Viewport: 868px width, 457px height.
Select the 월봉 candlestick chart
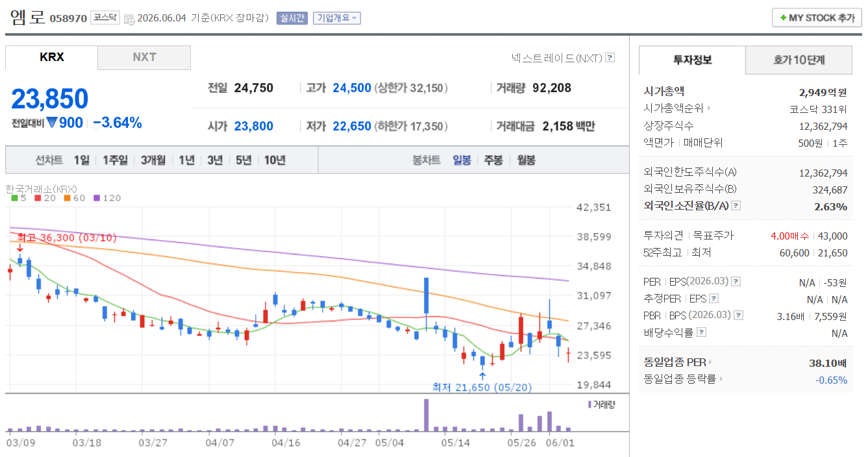[x=527, y=160]
